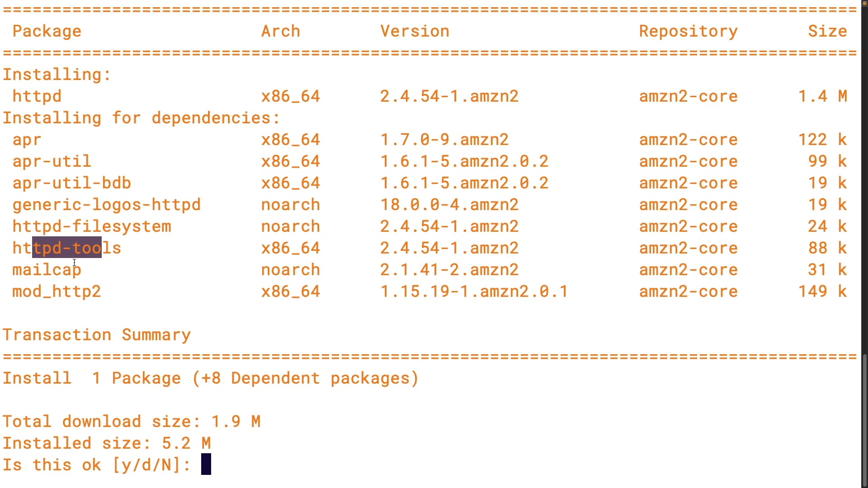Click the generic-logos-httpd package name
This screenshot has height=488, width=868.
tap(106, 205)
